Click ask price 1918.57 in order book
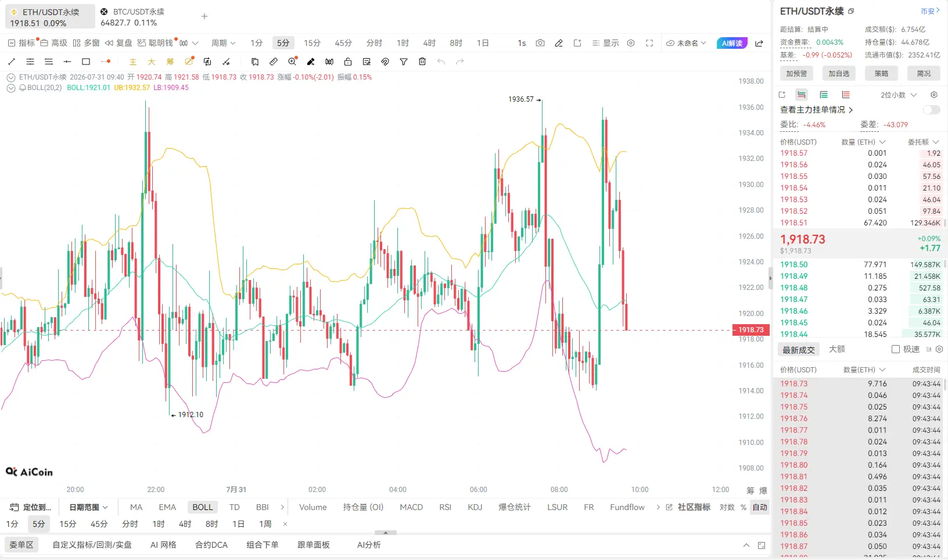 click(x=793, y=153)
